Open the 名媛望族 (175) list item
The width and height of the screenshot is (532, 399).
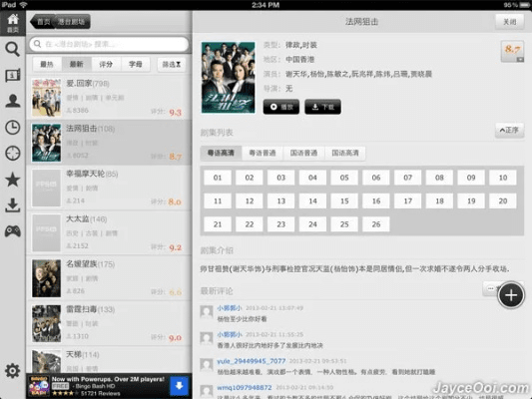tap(109, 278)
